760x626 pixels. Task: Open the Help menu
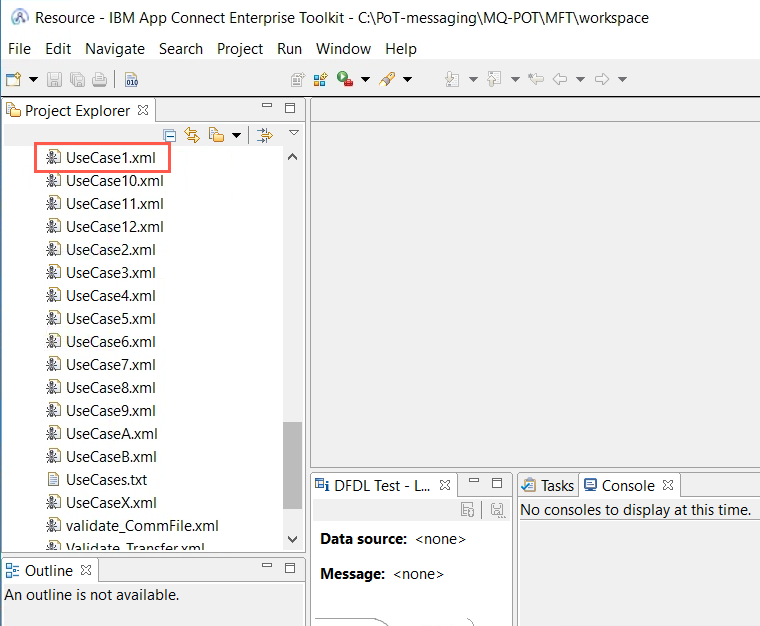(x=401, y=49)
